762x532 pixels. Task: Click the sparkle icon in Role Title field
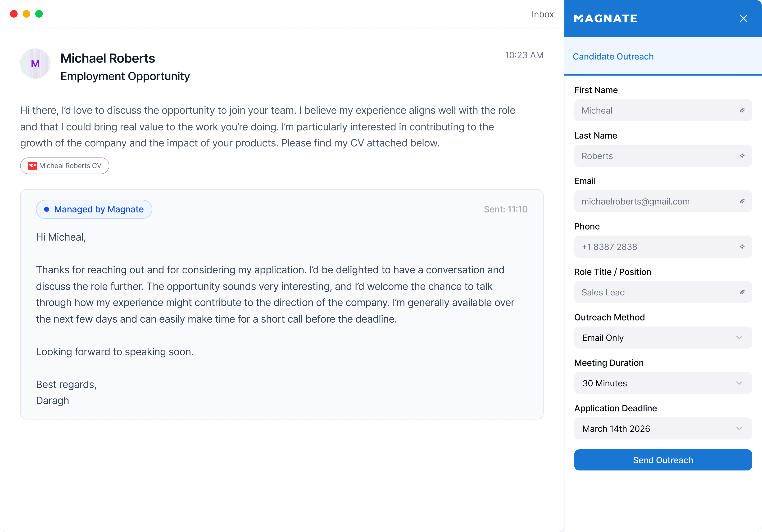pos(742,292)
